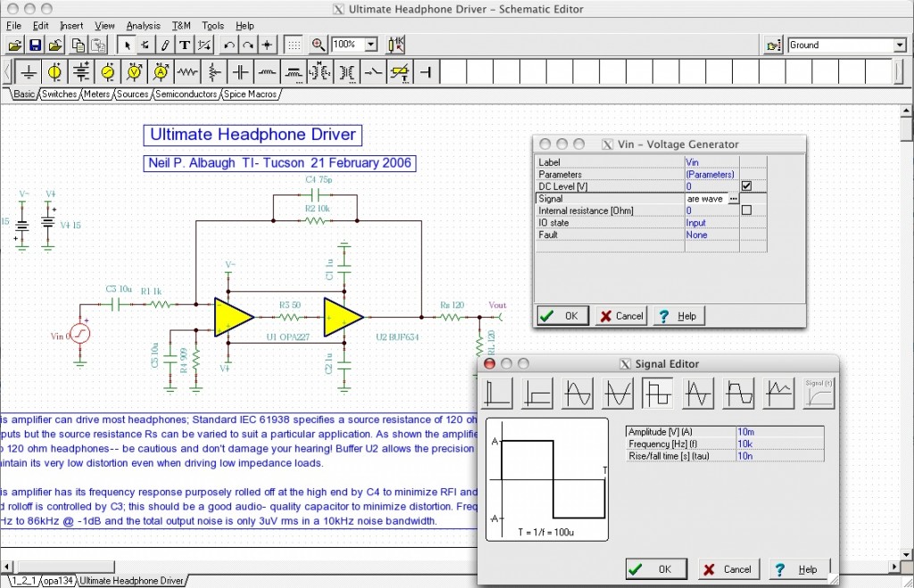Open the zoom percentage dropdown
This screenshot has width=914, height=588.
[x=370, y=45]
